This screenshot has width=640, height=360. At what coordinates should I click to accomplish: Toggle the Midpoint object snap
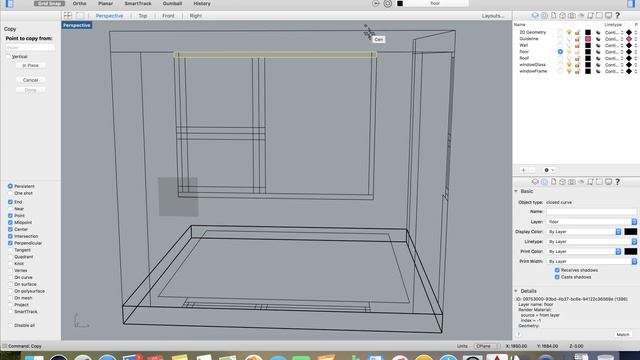pyautogui.click(x=10, y=222)
